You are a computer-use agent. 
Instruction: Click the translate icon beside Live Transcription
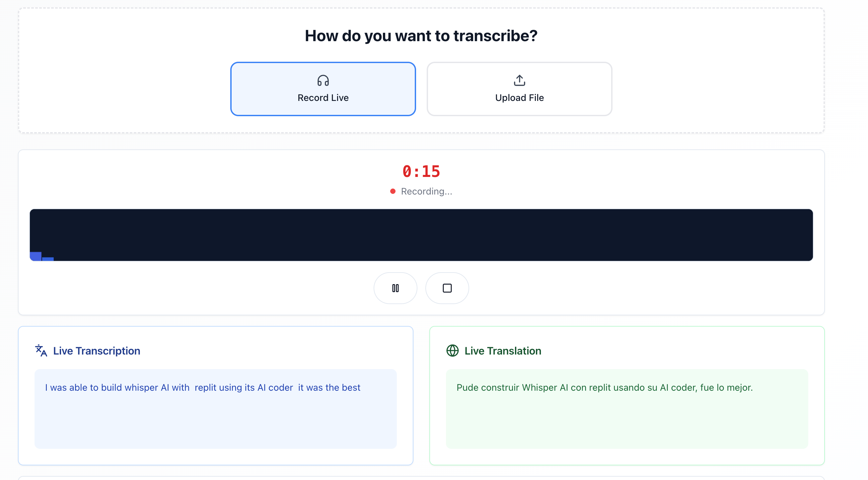[x=41, y=351]
